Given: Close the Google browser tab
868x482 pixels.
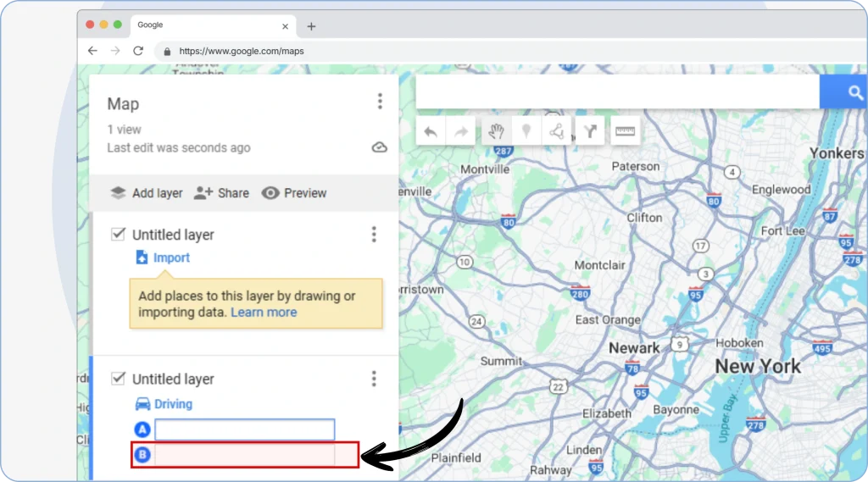Looking at the screenshot, I should click(x=285, y=26).
